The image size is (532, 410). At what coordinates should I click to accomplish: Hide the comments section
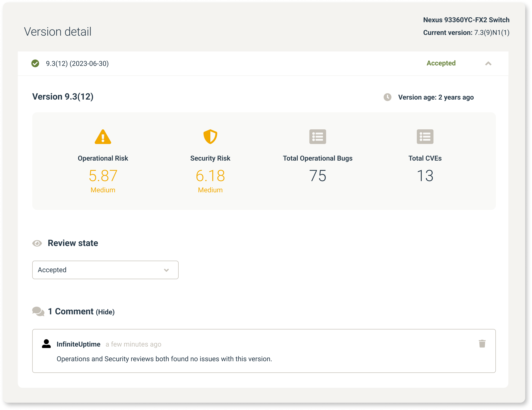pyautogui.click(x=105, y=312)
